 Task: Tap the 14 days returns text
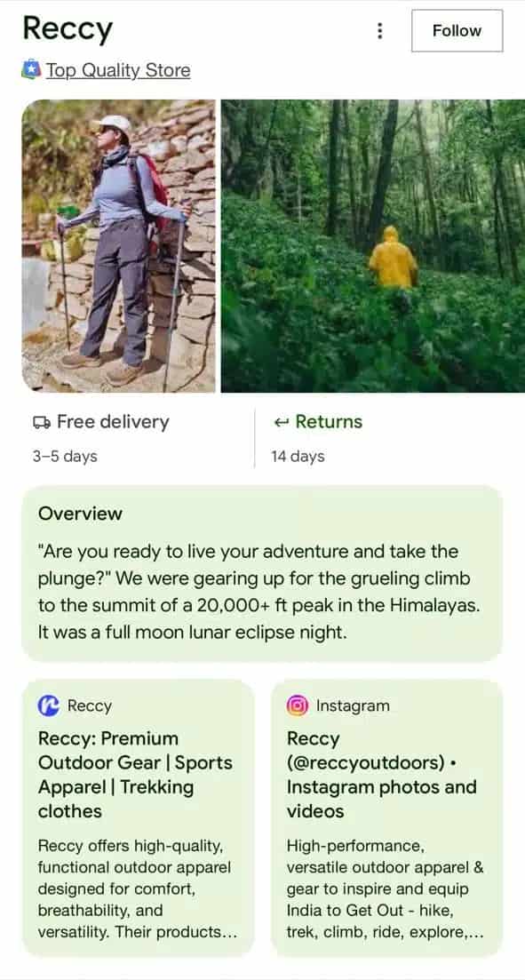298,457
